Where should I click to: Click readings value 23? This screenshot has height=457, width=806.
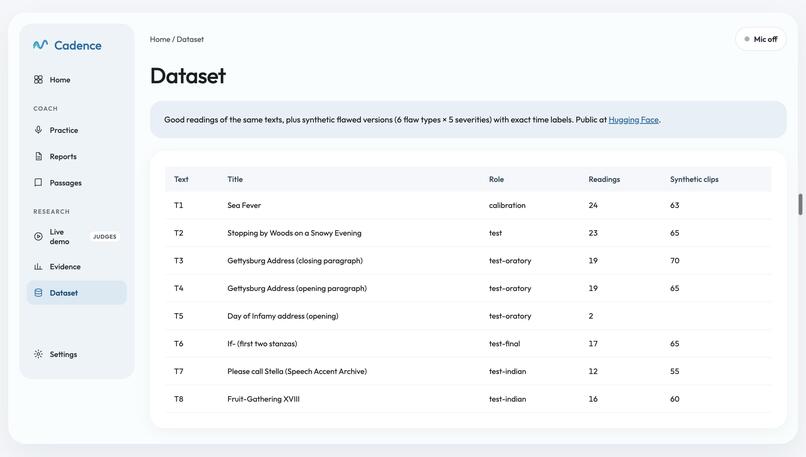(593, 233)
